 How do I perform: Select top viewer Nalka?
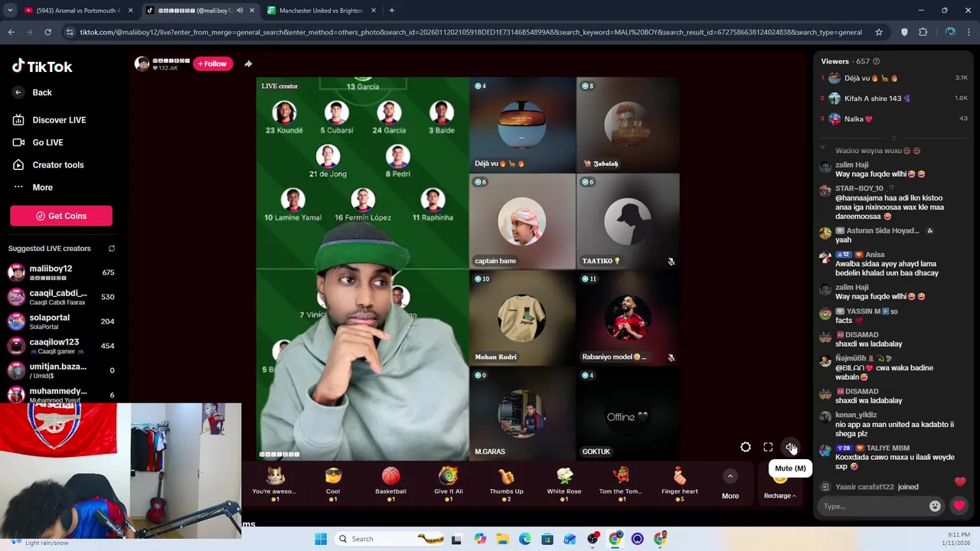pyautogui.click(x=894, y=119)
